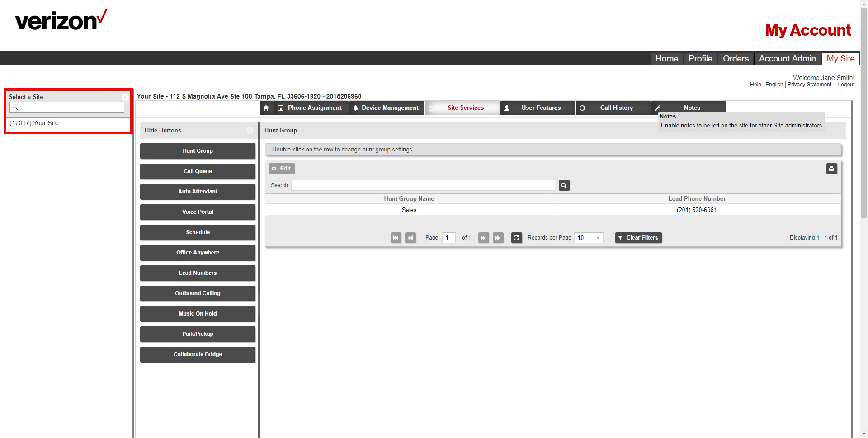Open the site home icon tab
The image size is (868, 438).
[x=266, y=108]
